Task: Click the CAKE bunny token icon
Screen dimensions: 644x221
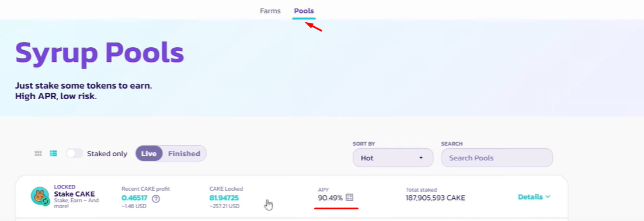Action: 40,195
